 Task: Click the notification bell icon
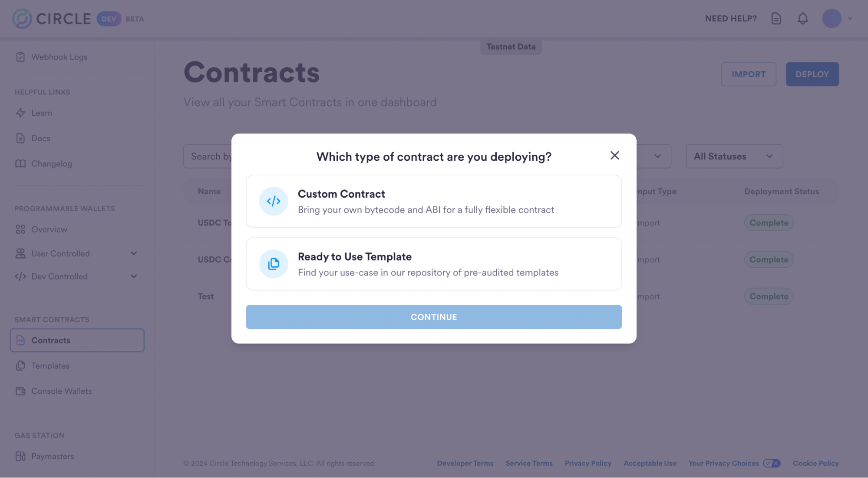tap(802, 19)
